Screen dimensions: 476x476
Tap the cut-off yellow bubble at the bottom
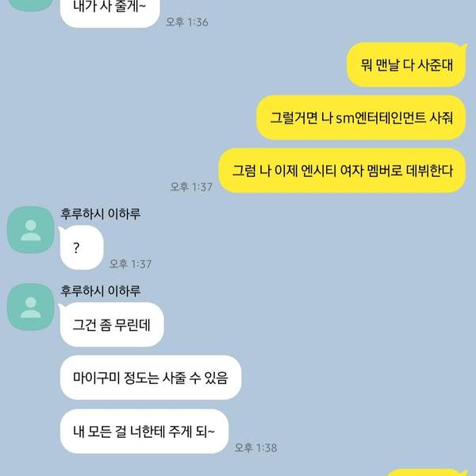(427, 472)
